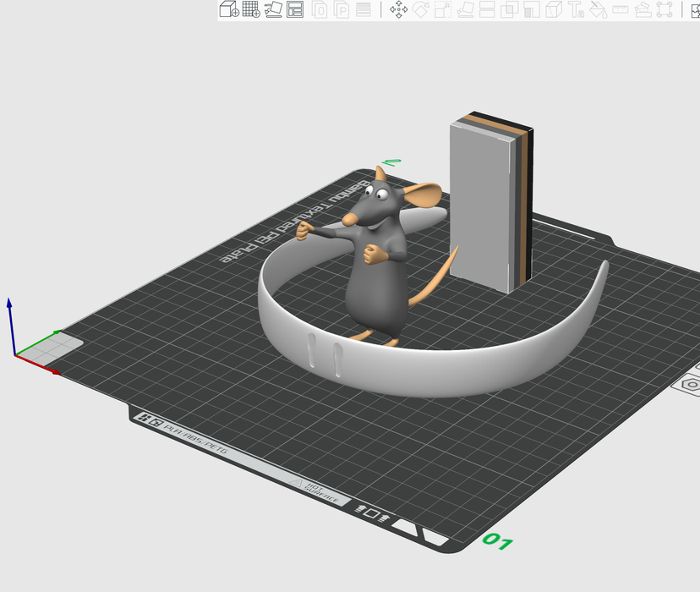Open the Mesh boolean tool
The height and width of the screenshot is (592, 700).
click(x=510, y=10)
